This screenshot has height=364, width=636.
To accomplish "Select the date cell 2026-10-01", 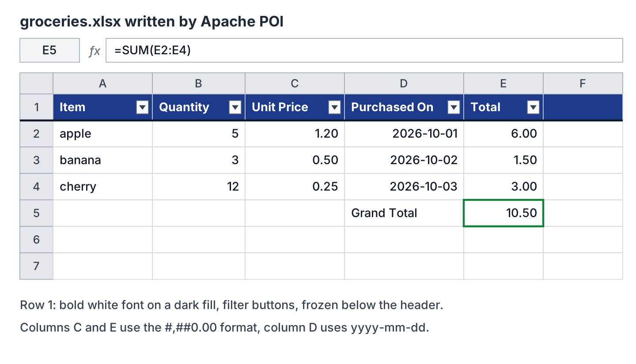I will [x=404, y=134].
